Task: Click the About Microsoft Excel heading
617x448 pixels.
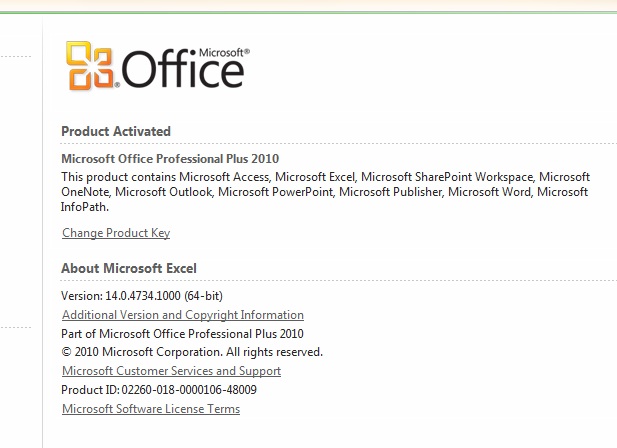Action: [129, 268]
